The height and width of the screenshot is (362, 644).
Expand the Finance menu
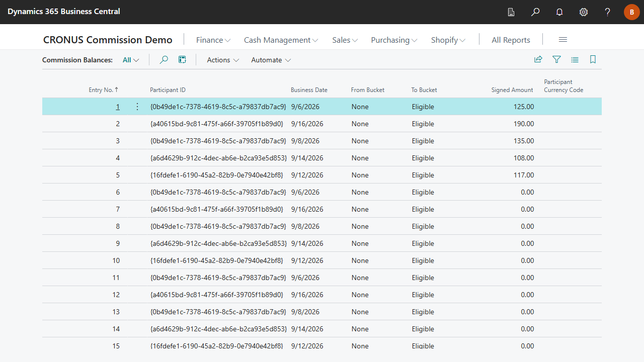point(213,40)
